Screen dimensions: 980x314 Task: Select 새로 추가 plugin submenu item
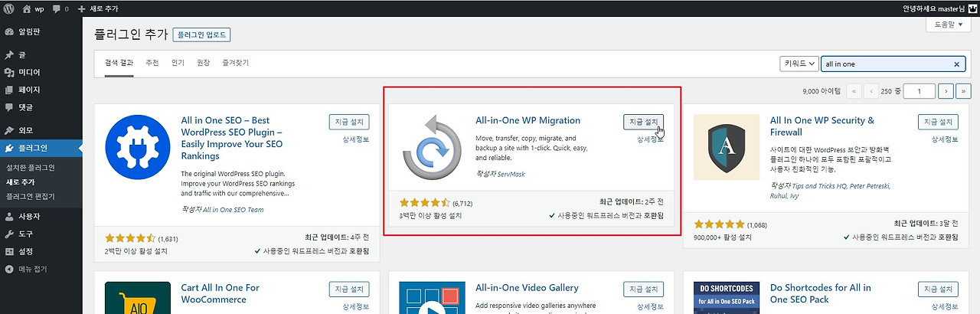[x=21, y=182]
